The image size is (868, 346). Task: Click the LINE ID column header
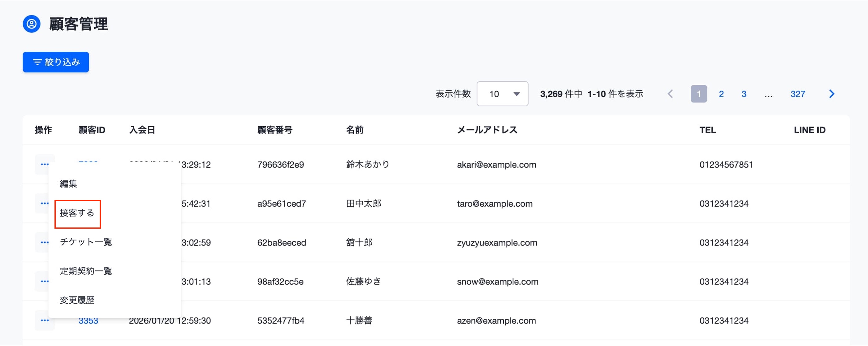pyautogui.click(x=810, y=130)
